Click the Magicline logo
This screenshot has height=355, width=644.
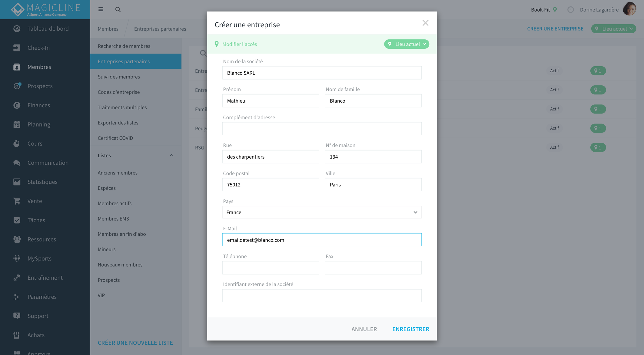point(45,9)
